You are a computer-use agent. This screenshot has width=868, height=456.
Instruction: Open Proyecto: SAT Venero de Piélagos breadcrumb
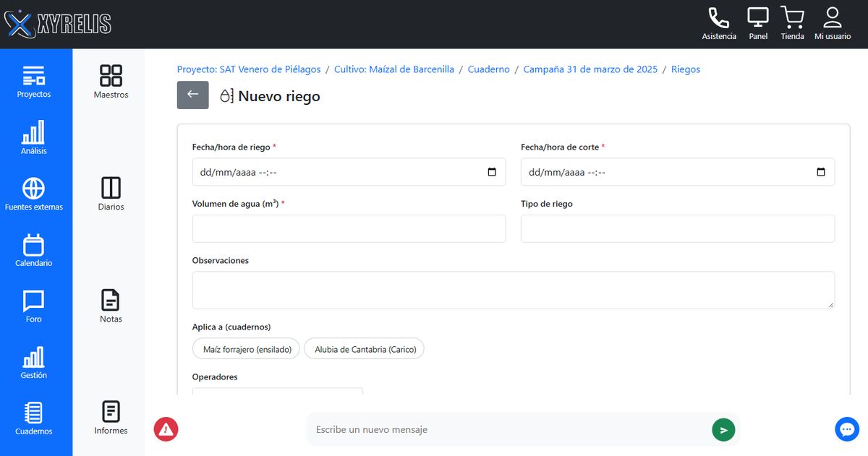(x=249, y=69)
